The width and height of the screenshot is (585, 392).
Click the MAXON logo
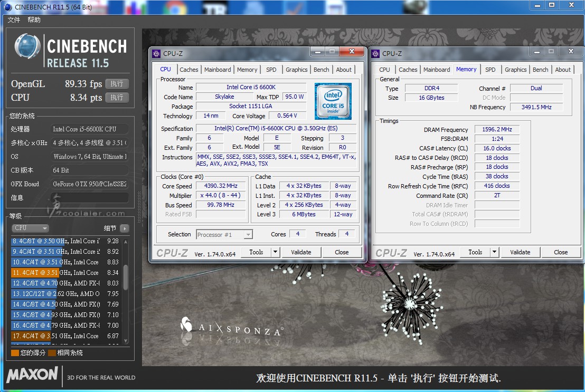click(32, 375)
